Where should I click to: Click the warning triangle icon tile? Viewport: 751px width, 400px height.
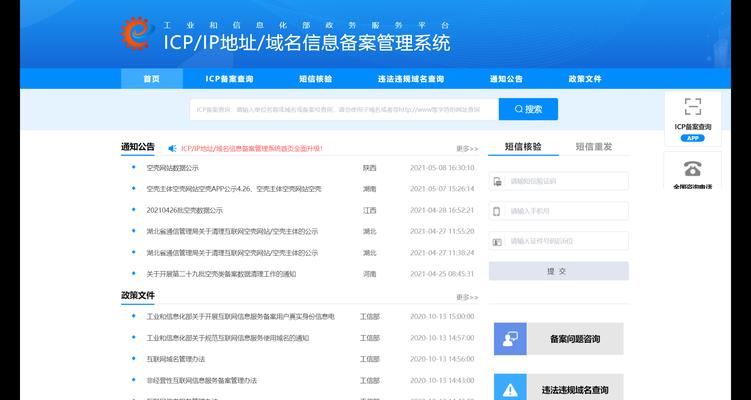[510, 387]
